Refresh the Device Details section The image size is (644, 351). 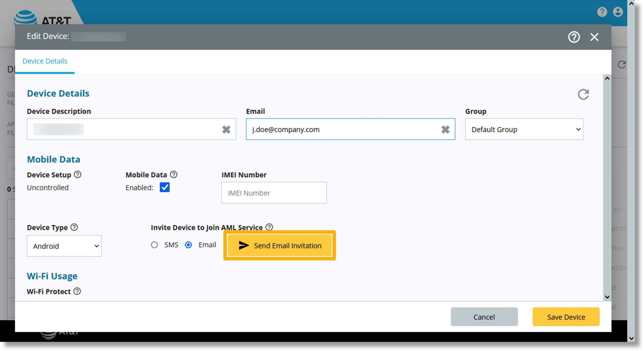(x=583, y=95)
